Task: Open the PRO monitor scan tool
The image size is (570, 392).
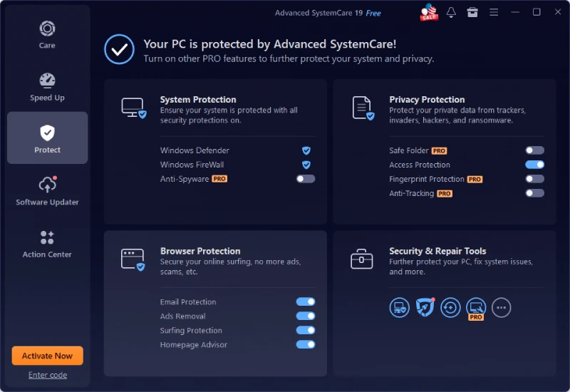Action: (x=476, y=308)
